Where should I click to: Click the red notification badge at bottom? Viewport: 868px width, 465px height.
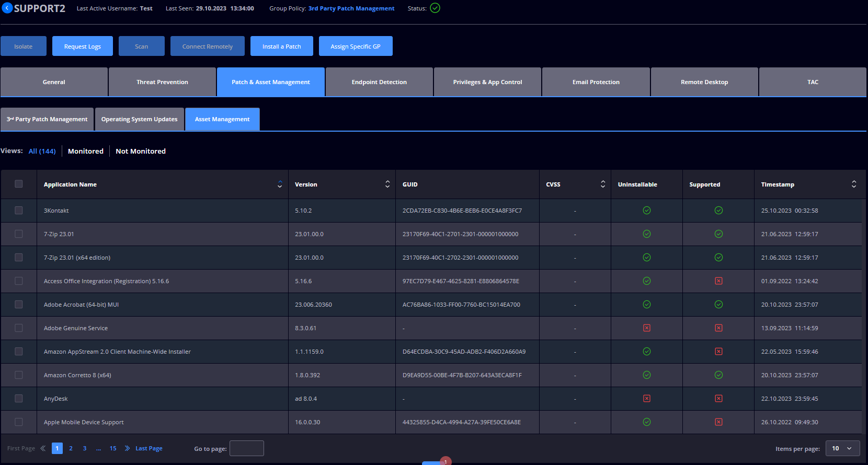click(446, 461)
